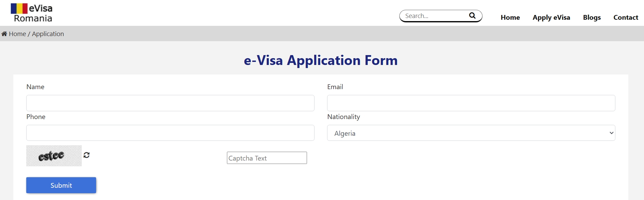Click the eVisa Romania logo
The image size is (644, 200).
[32, 13]
